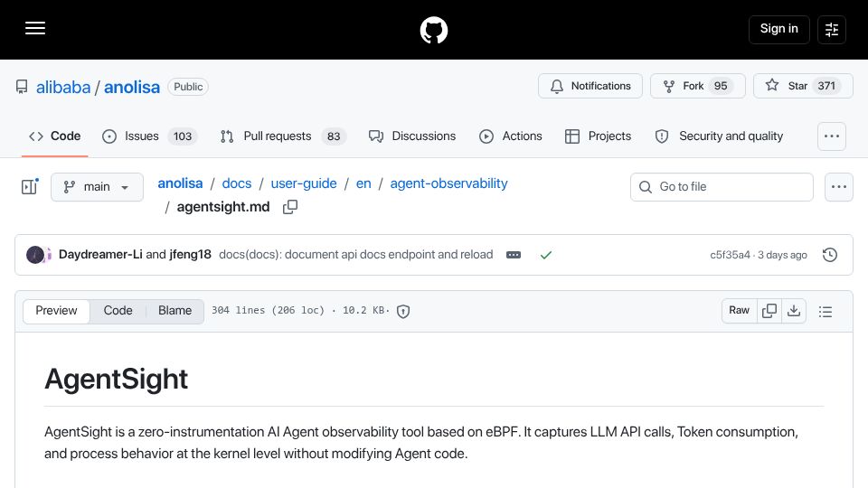Click the '304 lines (206 loc)' file info text
The width and height of the screenshot is (868, 488).
click(268, 310)
